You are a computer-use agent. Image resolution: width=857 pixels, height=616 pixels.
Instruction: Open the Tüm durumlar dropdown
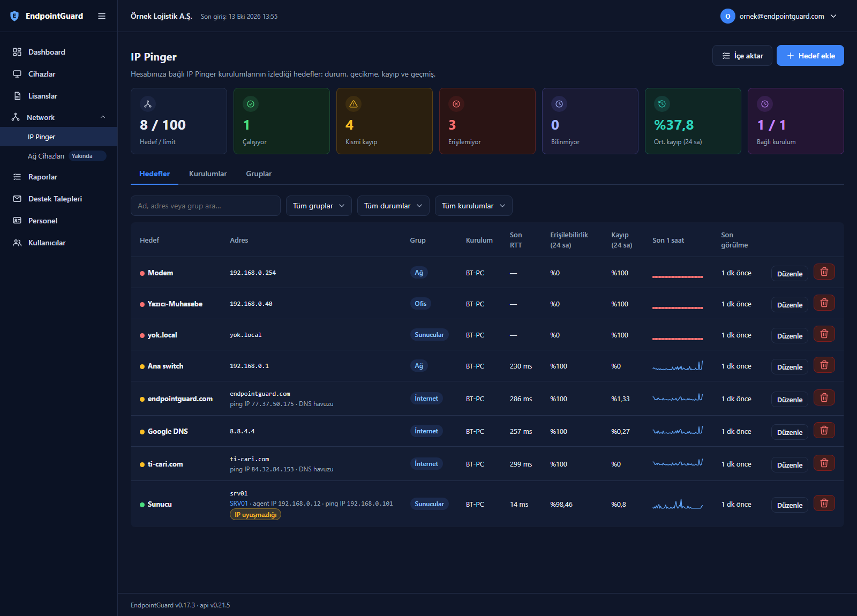coord(393,206)
